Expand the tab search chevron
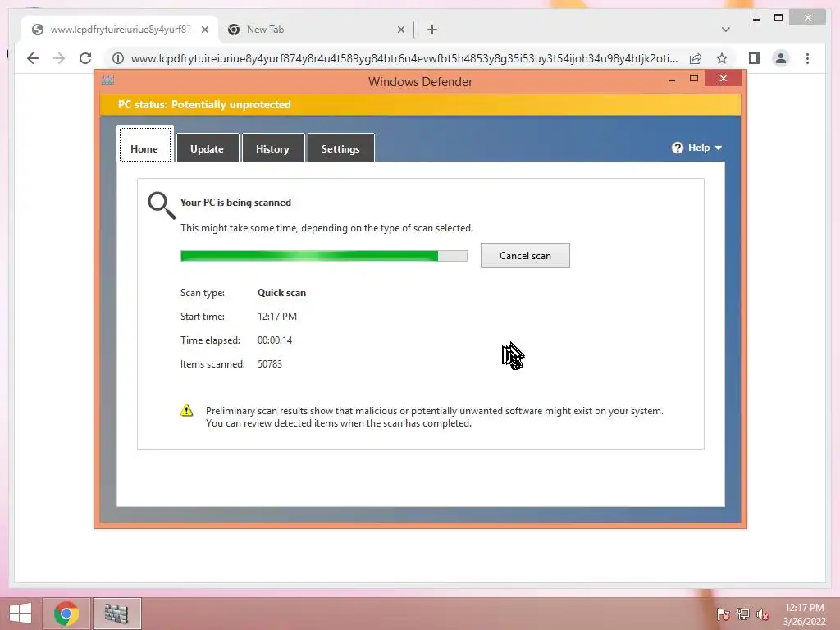840x630 pixels. 725,30
